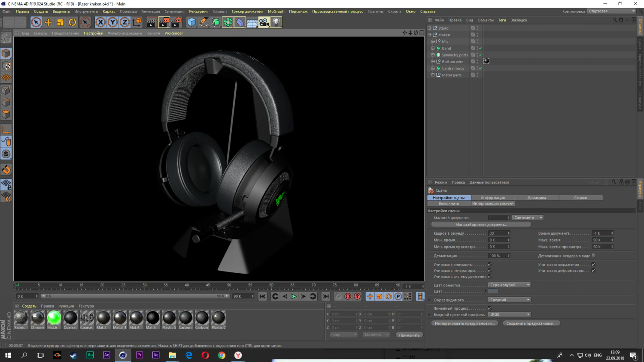Screen dimensions: 644x362
Task: Select the Chrome material thumbnail
Action: [x=37, y=317]
